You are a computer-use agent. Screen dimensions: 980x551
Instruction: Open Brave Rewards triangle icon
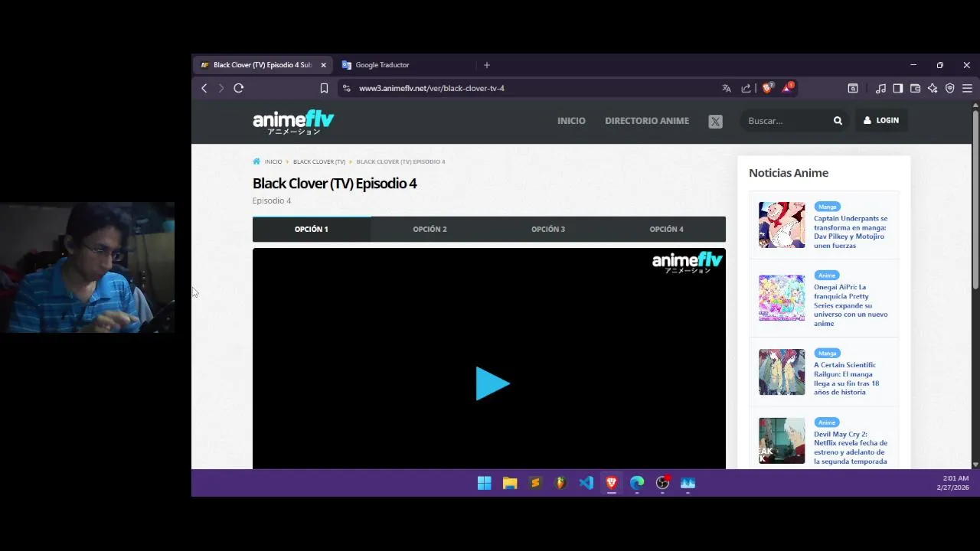click(787, 87)
